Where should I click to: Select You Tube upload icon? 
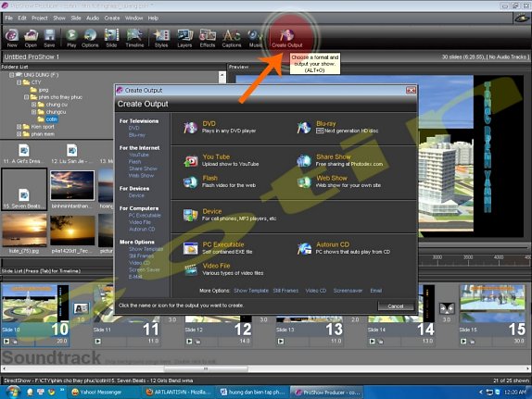tap(190, 161)
